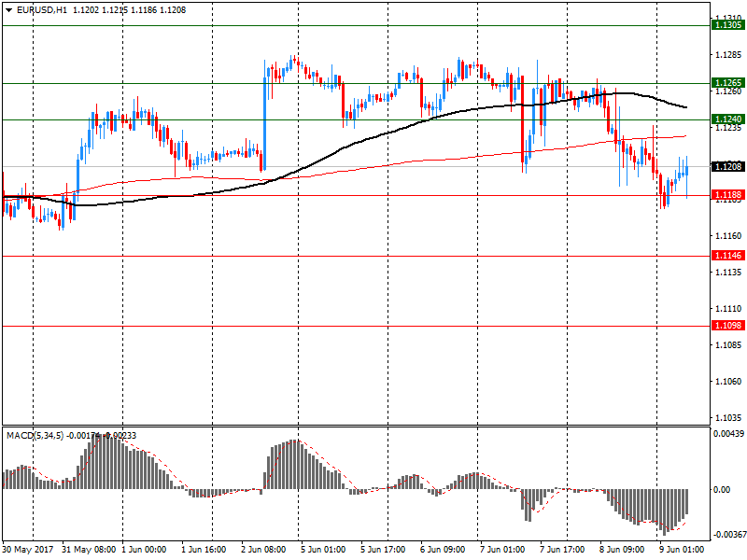The height and width of the screenshot is (560, 747).
Task: Click the 5 Jun 17:00 time label
Action: (x=383, y=550)
